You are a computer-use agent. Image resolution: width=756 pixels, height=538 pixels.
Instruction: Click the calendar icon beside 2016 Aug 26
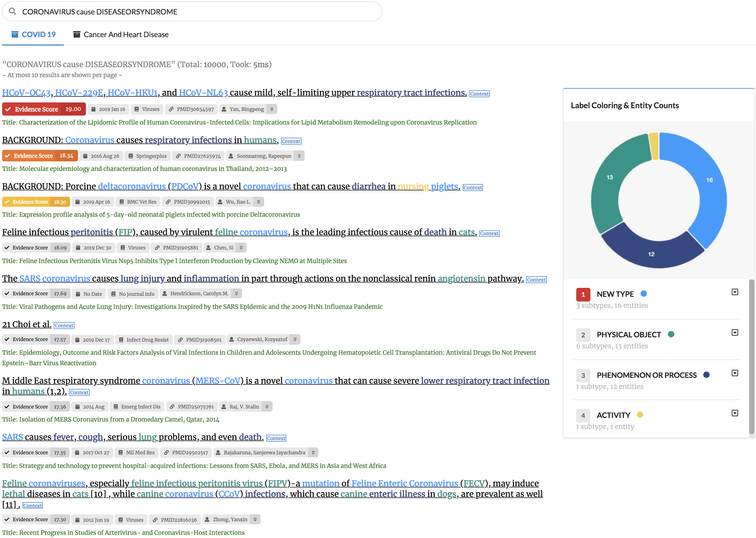[85, 156]
